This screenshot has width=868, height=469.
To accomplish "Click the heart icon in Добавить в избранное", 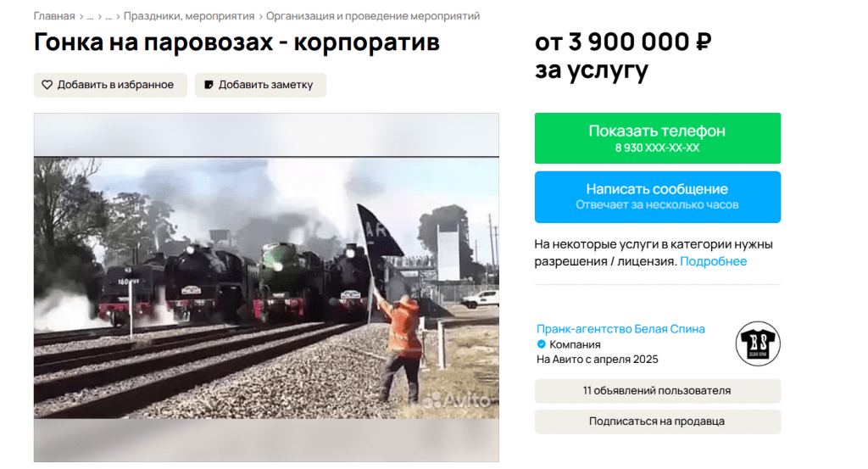I will point(47,85).
